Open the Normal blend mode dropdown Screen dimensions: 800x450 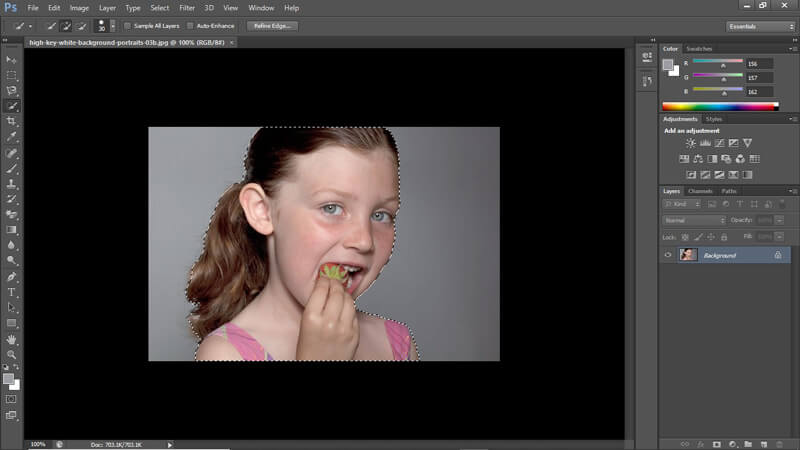click(x=694, y=220)
